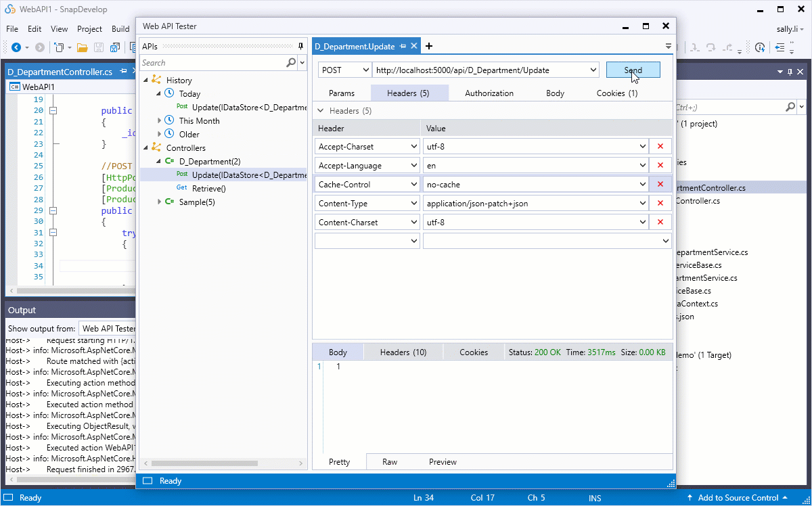The width and height of the screenshot is (812, 506).
Task: Open the Edit menu in SnapDevelop
Action: [x=35, y=29]
